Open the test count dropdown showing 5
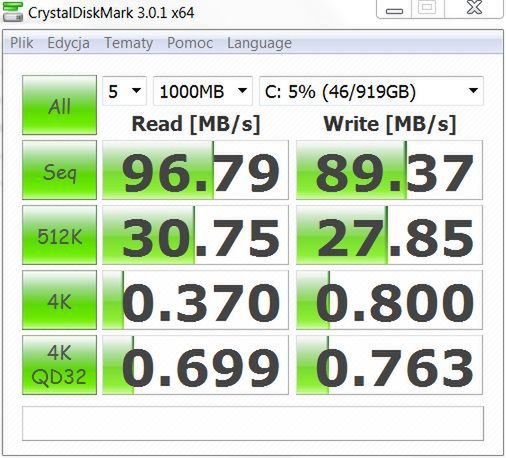Viewport: 506px width, 458px height. pyautogui.click(x=124, y=91)
